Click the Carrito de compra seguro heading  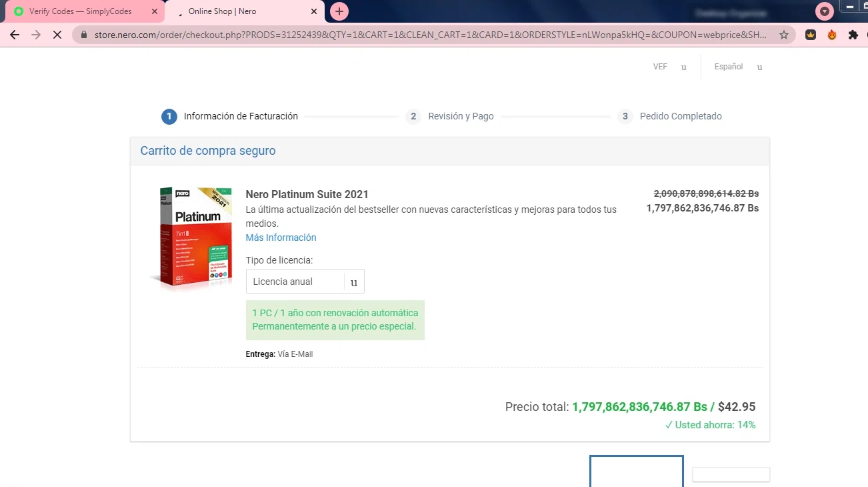(208, 151)
